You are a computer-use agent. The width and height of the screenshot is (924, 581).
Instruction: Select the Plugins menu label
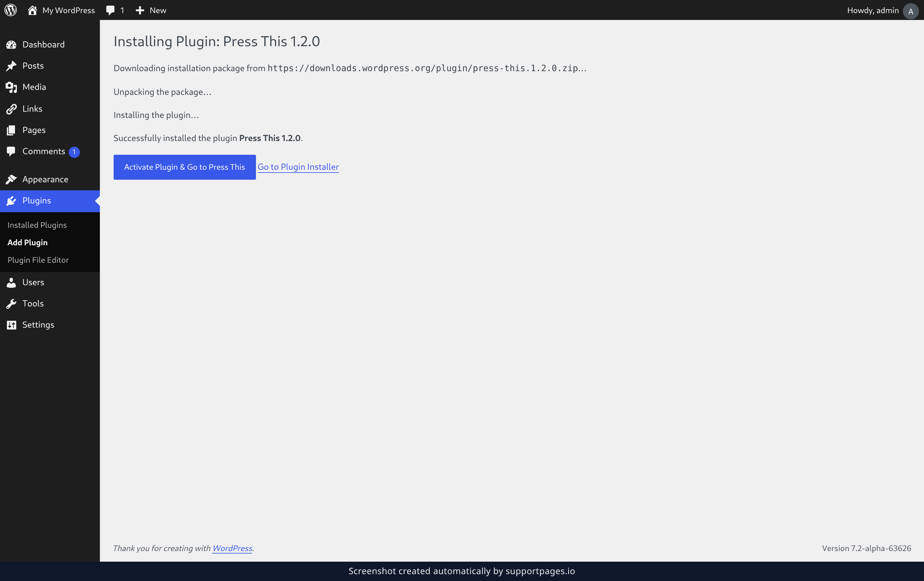pyautogui.click(x=37, y=201)
